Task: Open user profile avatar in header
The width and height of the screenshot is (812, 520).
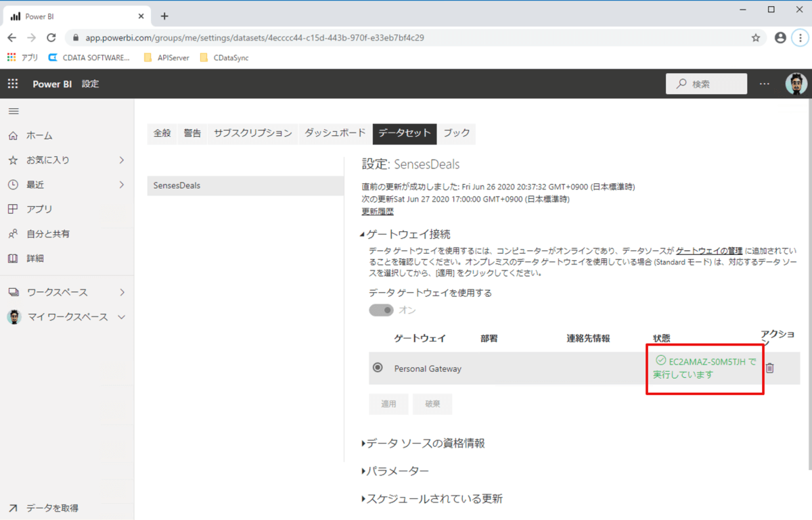Action: (x=796, y=84)
